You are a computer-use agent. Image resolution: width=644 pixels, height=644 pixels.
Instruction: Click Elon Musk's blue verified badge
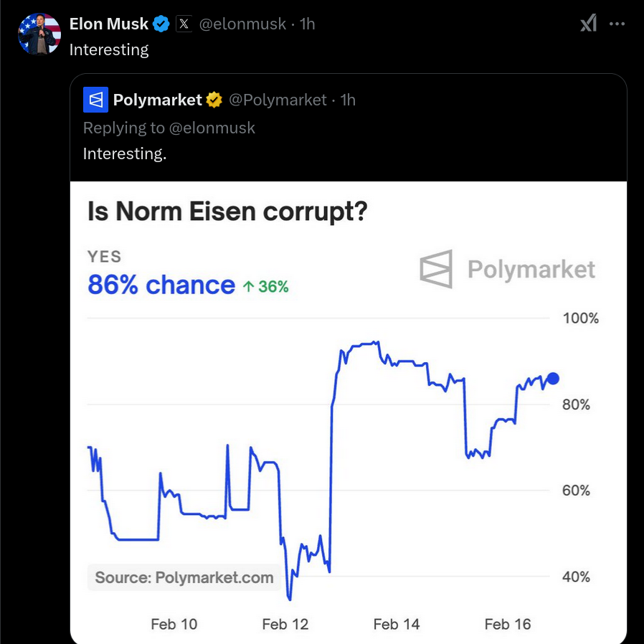pos(161,24)
